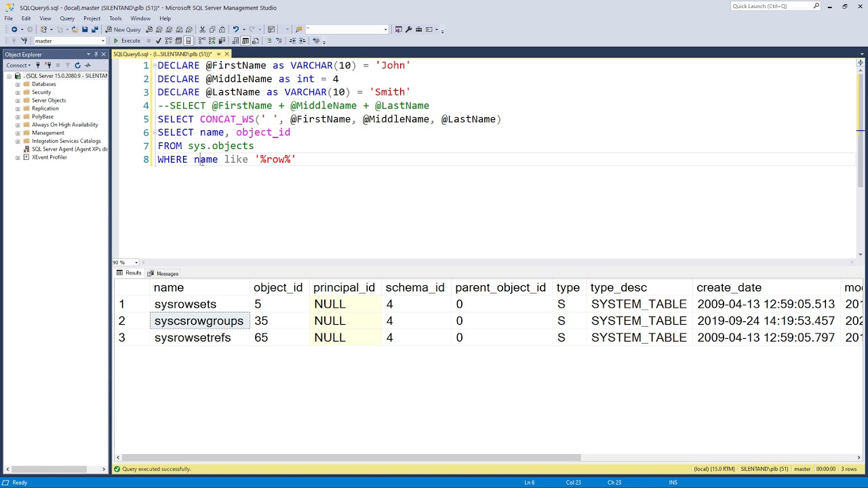
Task: Click the Toolbox icon in top toolbar
Action: pos(418,30)
